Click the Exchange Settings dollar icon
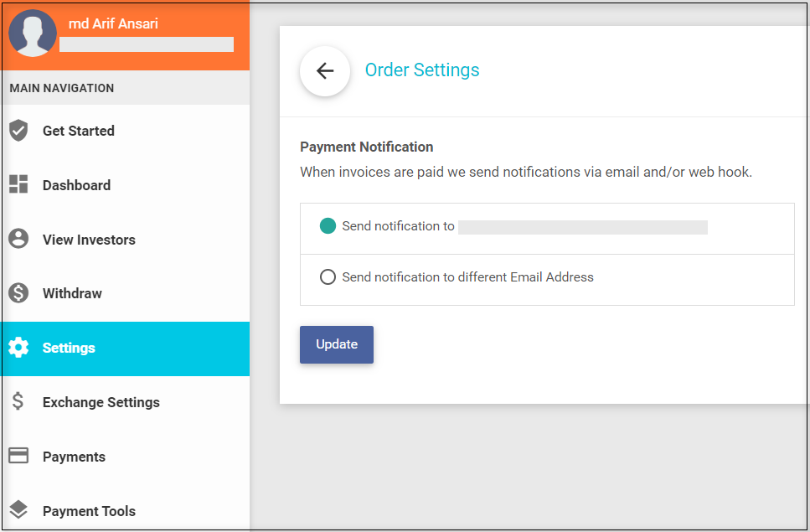This screenshot has height=532, width=810. click(18, 402)
